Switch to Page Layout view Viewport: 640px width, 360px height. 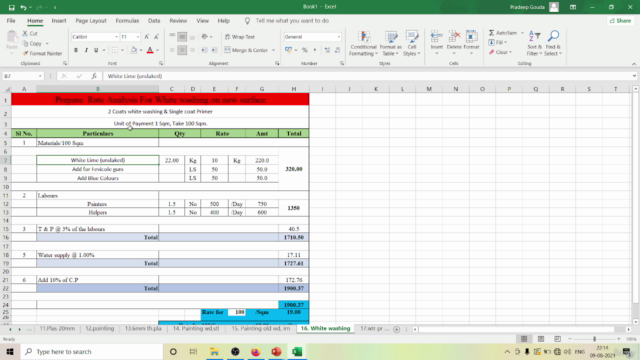coord(541,339)
